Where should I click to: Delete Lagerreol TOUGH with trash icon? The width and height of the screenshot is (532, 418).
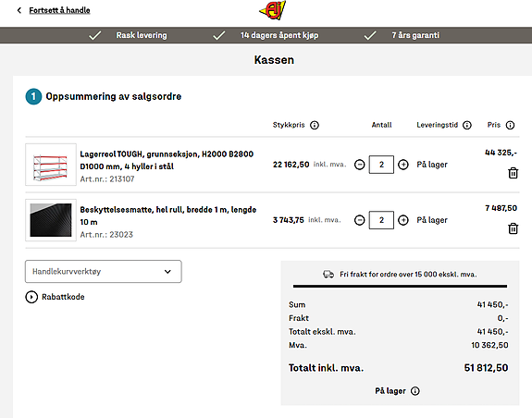[x=513, y=173]
